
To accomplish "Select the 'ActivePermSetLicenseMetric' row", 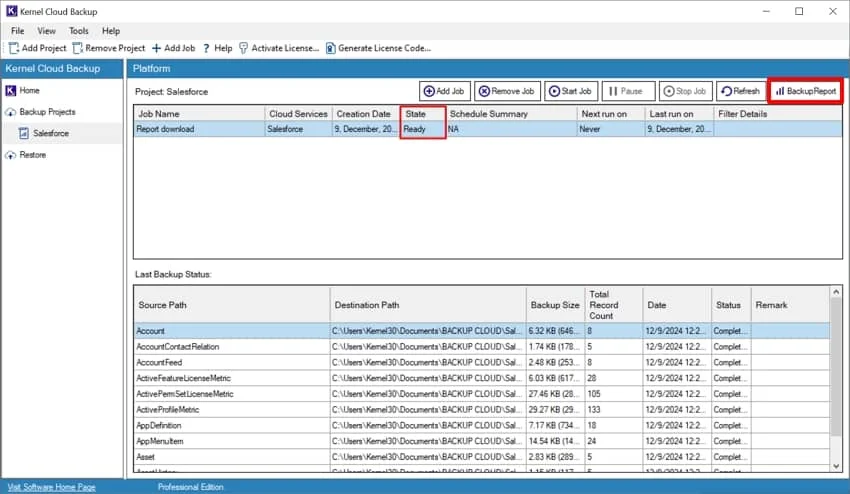I will 482,394.
